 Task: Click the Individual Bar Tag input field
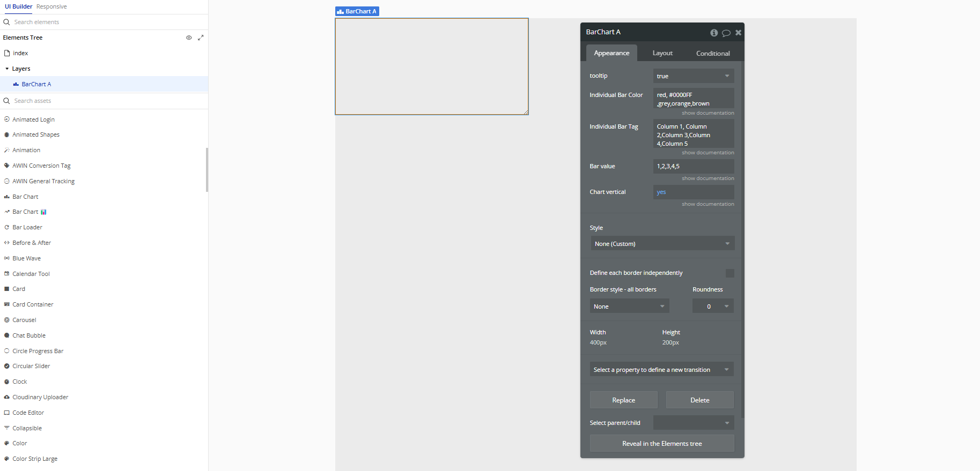point(694,134)
